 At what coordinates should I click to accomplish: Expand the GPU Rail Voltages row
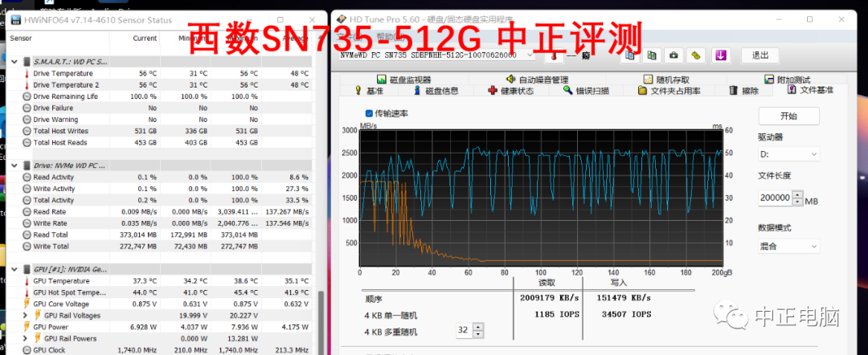pos(25,315)
